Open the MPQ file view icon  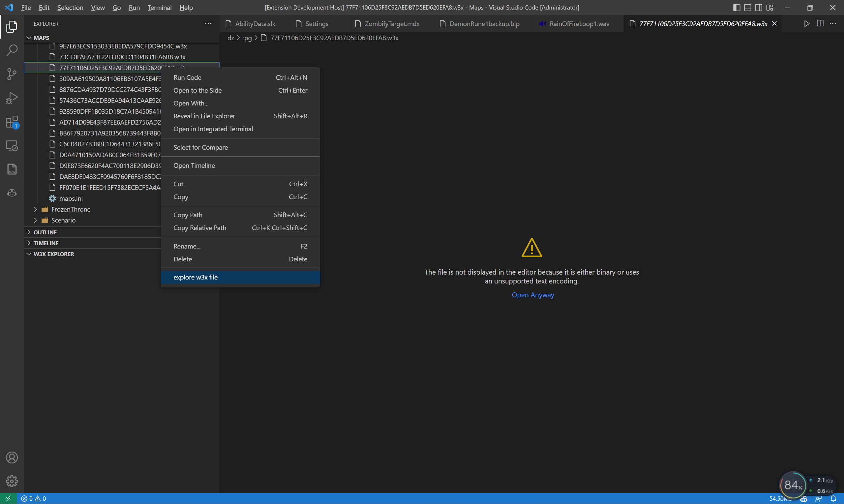(12, 169)
